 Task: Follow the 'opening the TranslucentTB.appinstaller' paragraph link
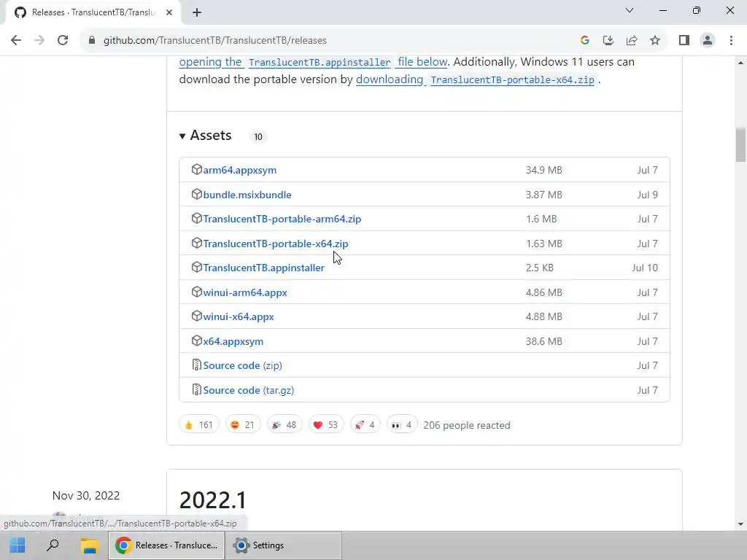pos(313,62)
